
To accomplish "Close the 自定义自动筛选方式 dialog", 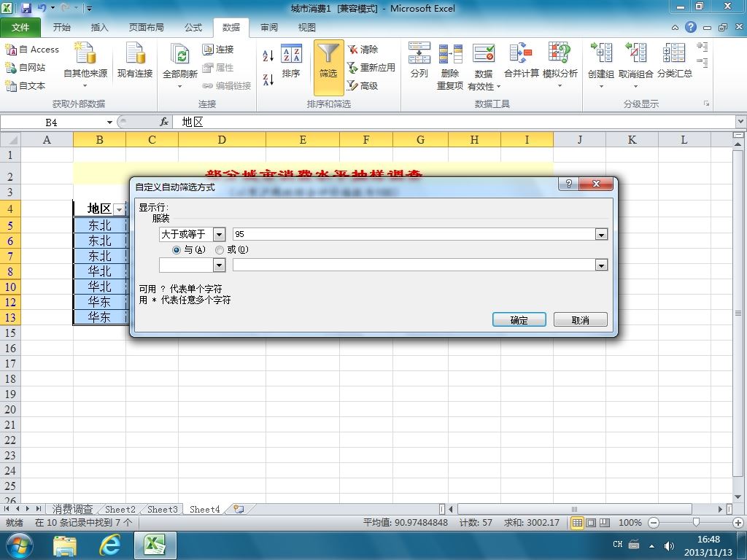I will 596,184.
